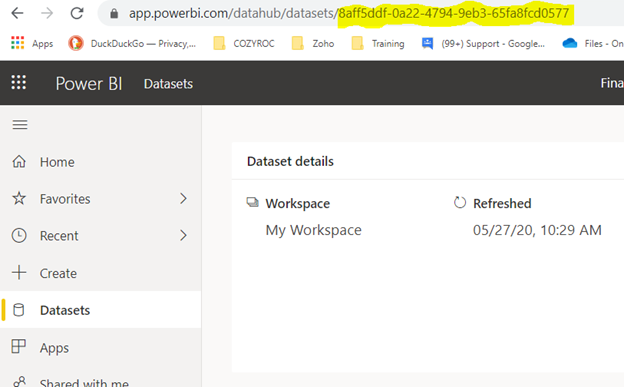The height and width of the screenshot is (387, 624).
Task: Open the Zoho bookmarks folder
Action: (313, 43)
